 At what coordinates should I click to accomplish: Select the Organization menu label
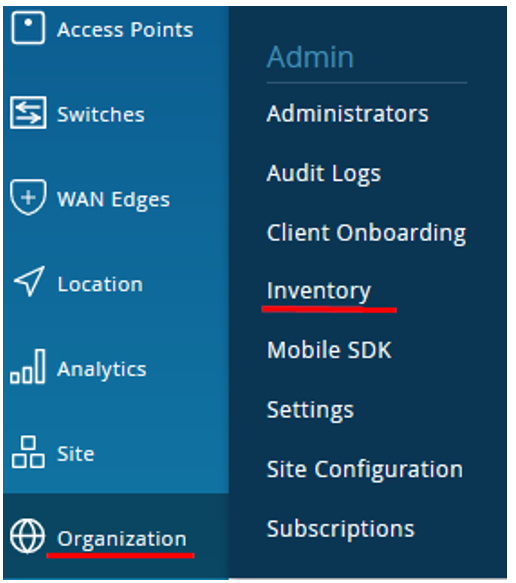point(122,539)
